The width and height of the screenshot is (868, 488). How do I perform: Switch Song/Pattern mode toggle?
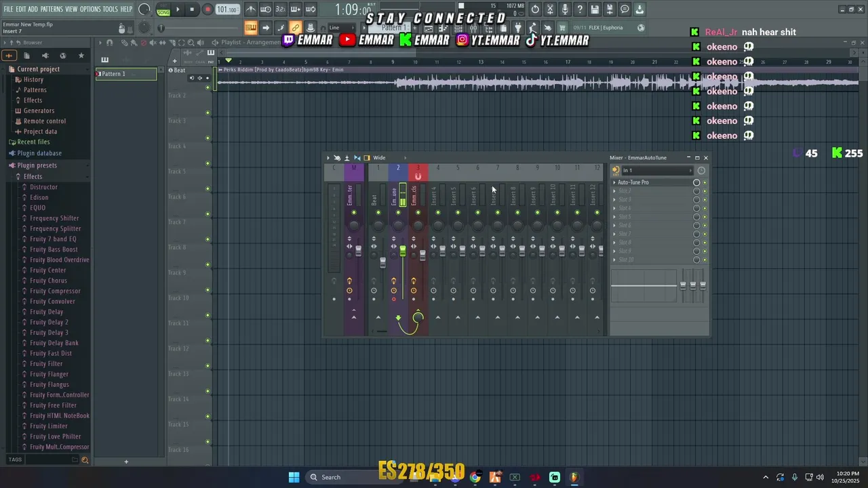click(163, 9)
